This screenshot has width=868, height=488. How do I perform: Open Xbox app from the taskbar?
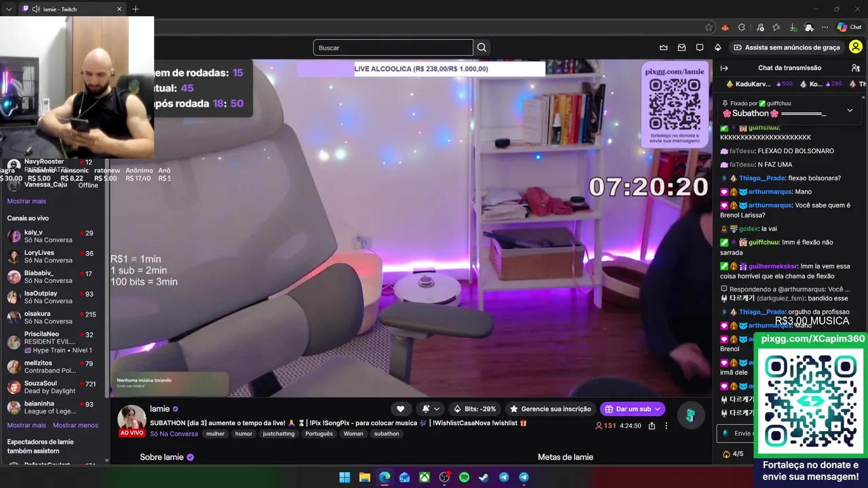[x=424, y=477]
